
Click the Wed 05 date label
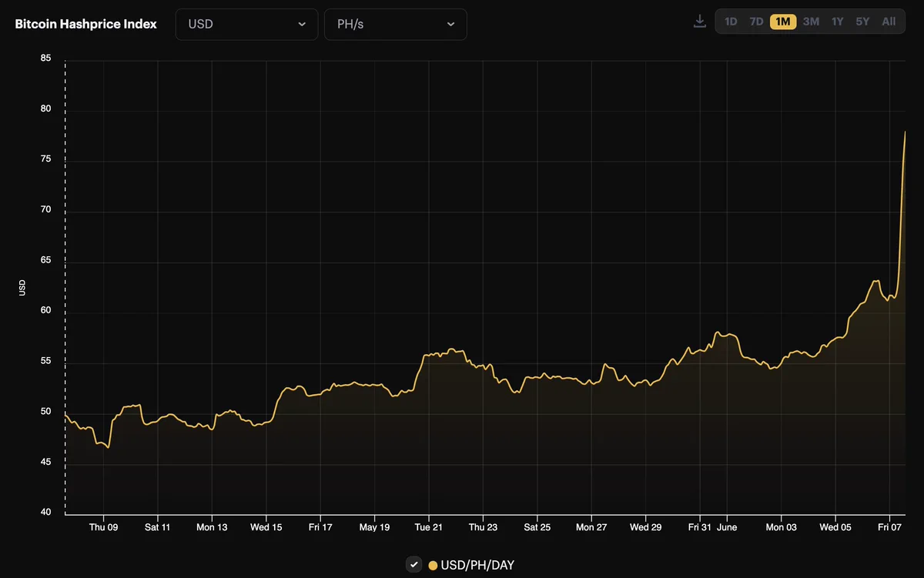(835, 527)
